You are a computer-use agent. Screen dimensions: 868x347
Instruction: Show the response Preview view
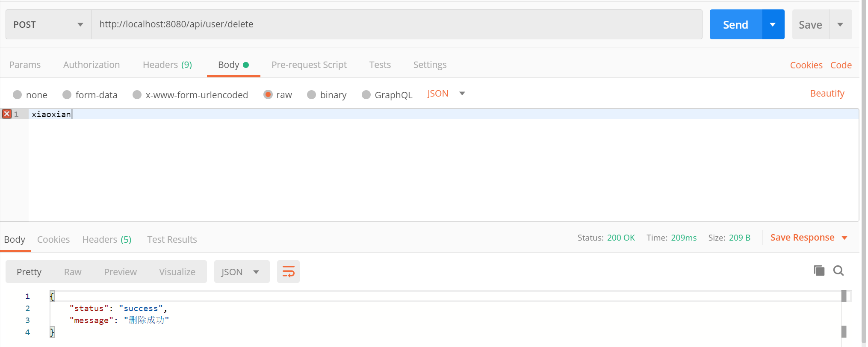click(x=120, y=272)
